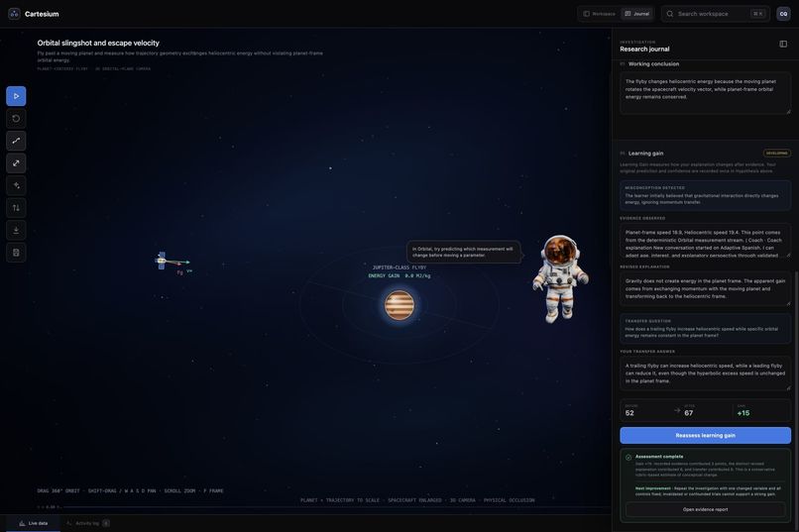Open the up-down arrows parameter tool

pos(16,208)
